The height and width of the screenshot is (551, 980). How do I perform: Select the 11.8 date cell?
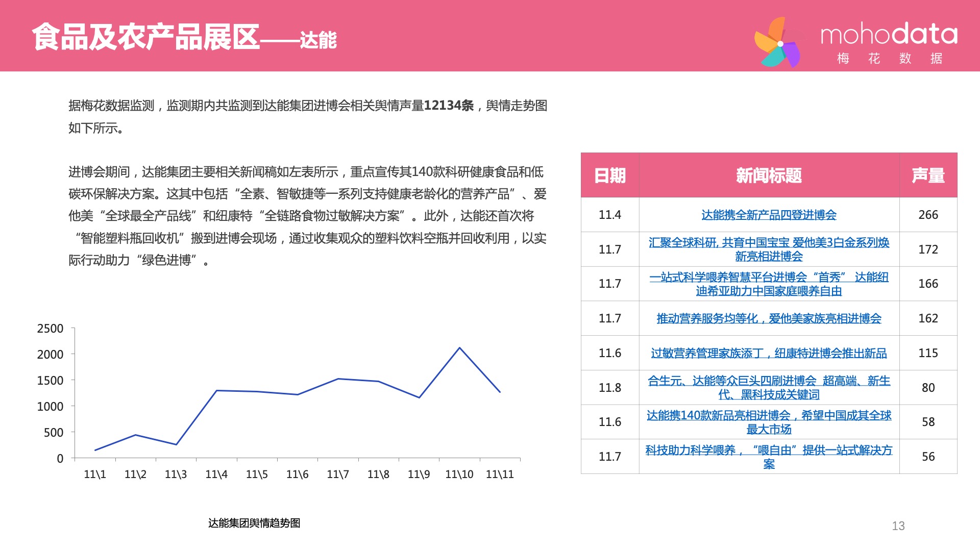click(610, 388)
